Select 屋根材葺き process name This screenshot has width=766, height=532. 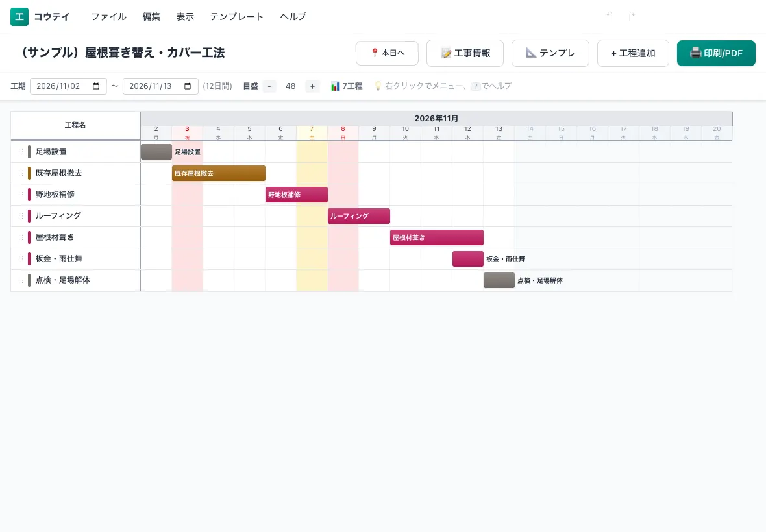55,237
